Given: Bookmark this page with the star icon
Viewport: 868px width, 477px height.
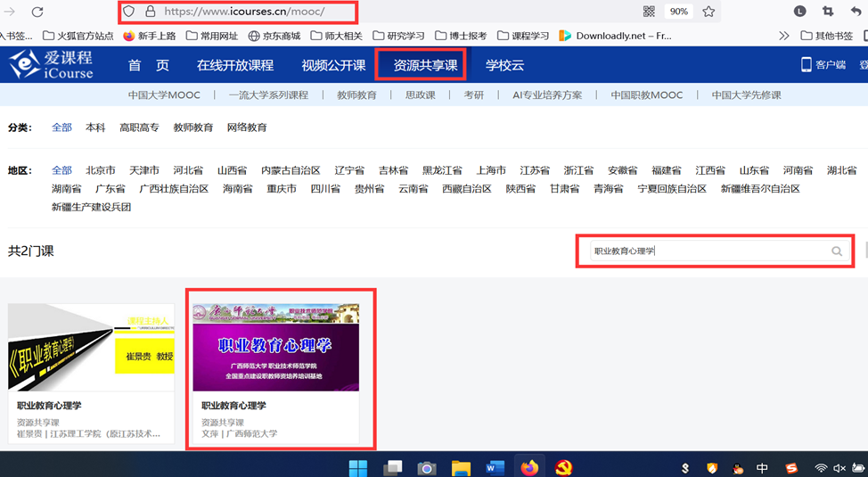Looking at the screenshot, I should point(708,12).
